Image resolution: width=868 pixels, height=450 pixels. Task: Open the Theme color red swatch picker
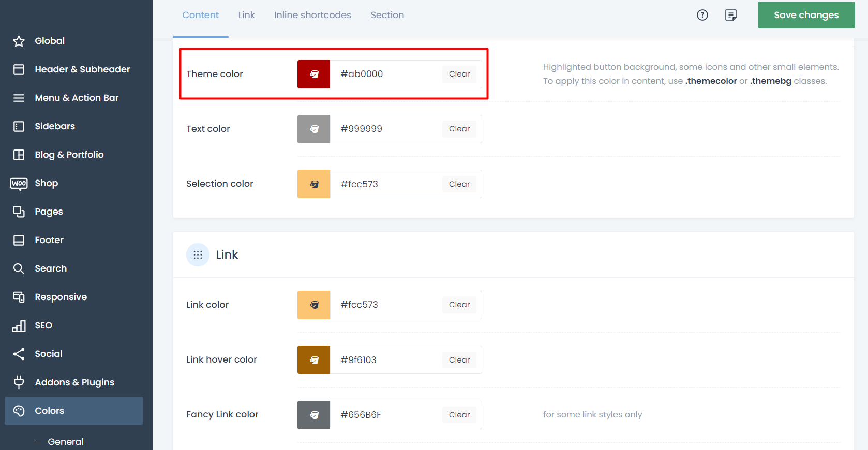(314, 74)
